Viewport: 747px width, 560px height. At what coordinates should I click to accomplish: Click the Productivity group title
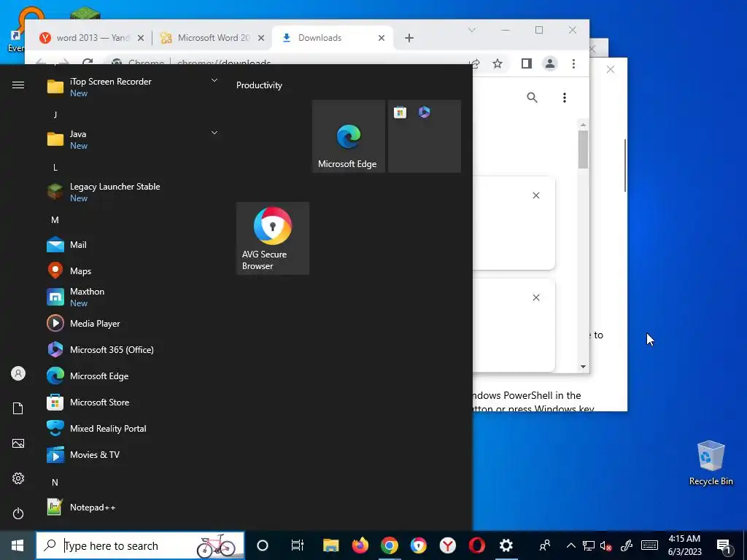259,85
